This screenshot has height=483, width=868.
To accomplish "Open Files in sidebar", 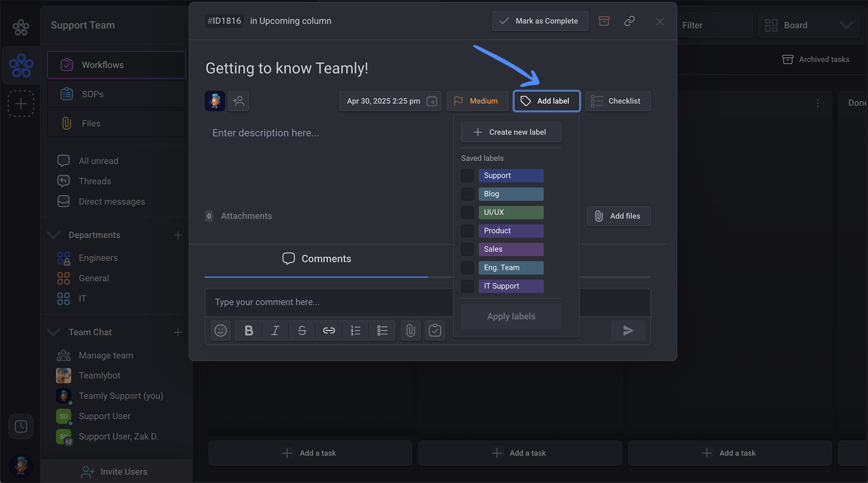I will (116, 123).
